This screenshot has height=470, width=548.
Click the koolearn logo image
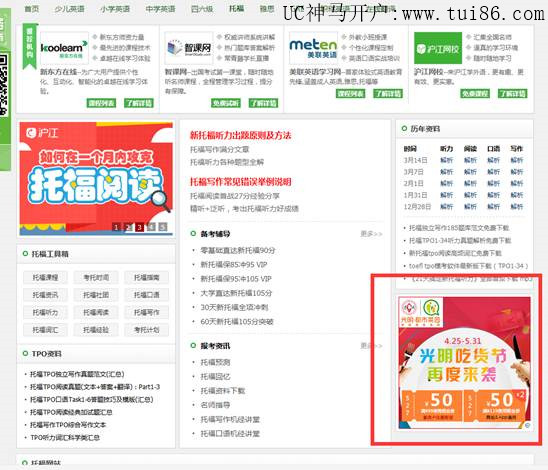[64, 48]
